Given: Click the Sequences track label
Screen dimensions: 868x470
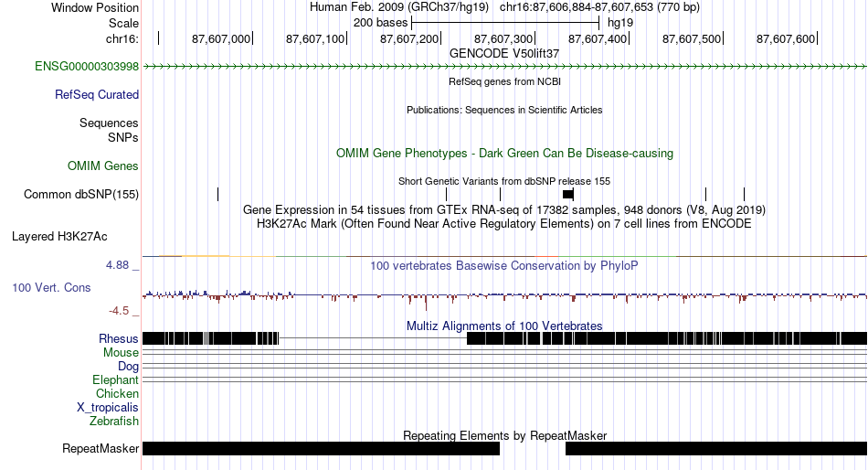Looking at the screenshot, I should (109, 123).
